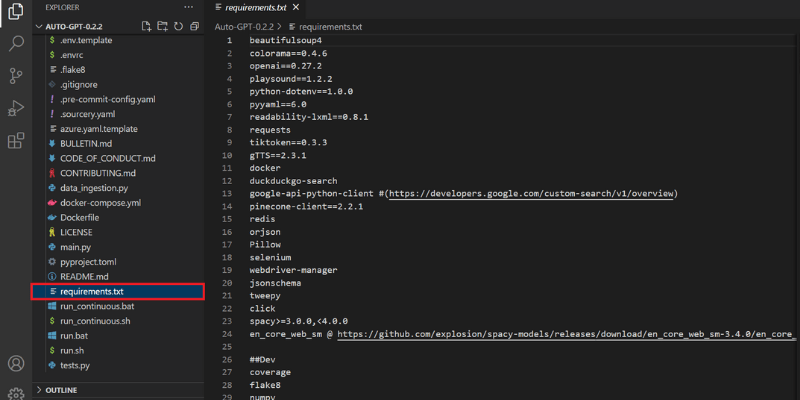
Task: Close the requirements.txt editor tab
Action: coord(295,8)
